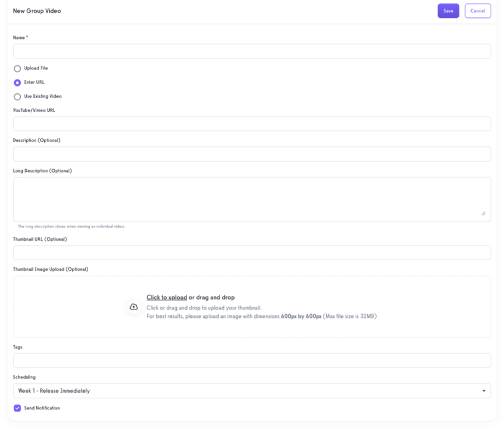Viewport: 504px width, 429px height.
Task: Uncheck the Send Notification checkbox
Action: pos(16,408)
